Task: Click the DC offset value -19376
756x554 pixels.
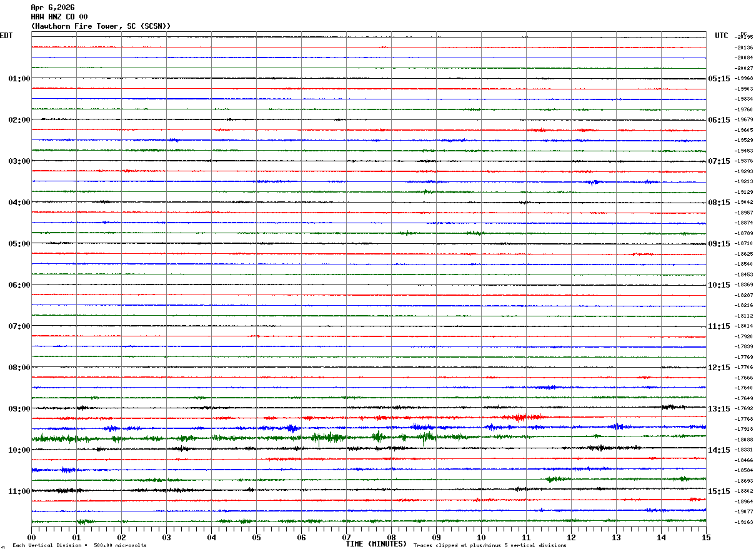Action: [744, 161]
